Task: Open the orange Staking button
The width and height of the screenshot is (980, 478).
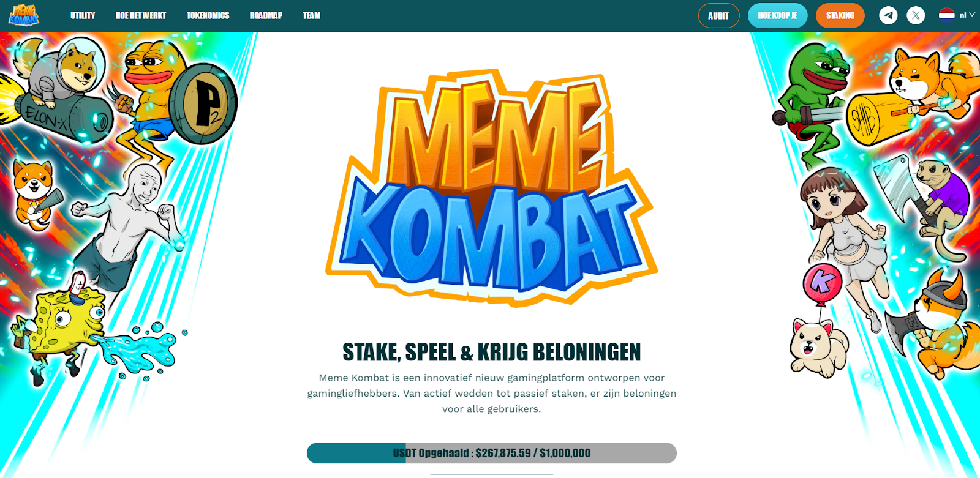Action: (840, 16)
